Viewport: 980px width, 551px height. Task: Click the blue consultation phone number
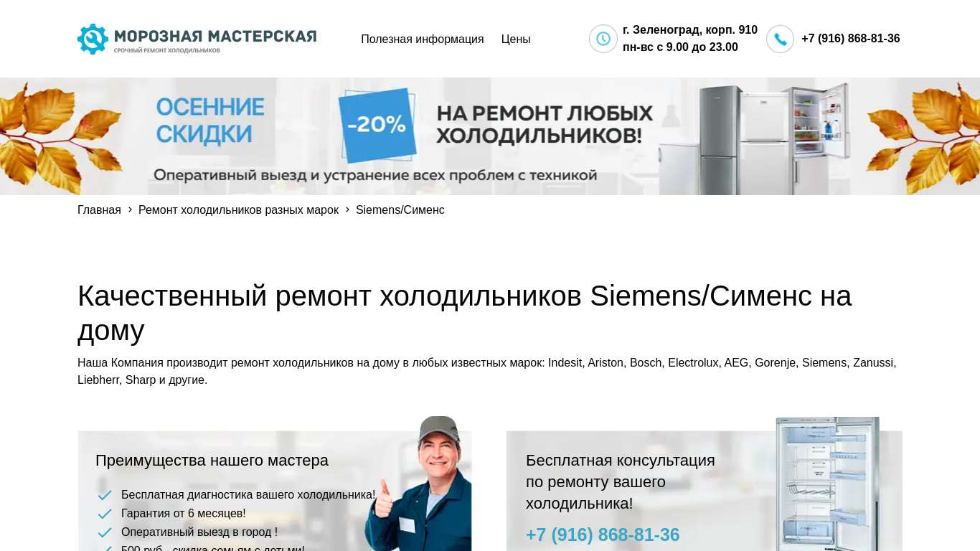pos(603,534)
